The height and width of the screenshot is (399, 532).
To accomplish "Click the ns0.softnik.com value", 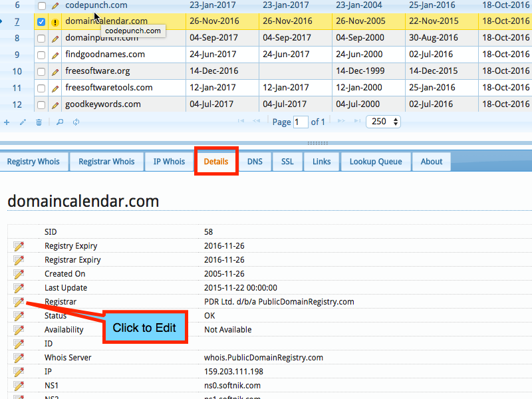I will [x=232, y=386].
